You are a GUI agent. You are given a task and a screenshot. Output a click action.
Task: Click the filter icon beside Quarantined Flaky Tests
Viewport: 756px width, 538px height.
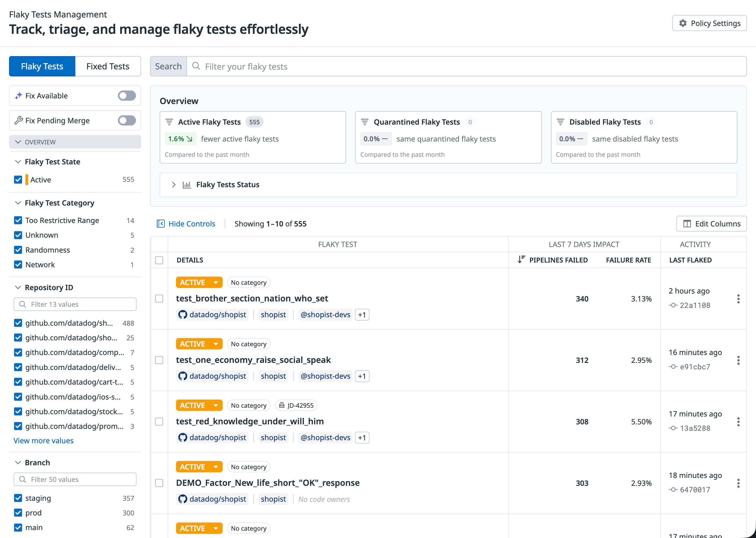[x=364, y=122]
